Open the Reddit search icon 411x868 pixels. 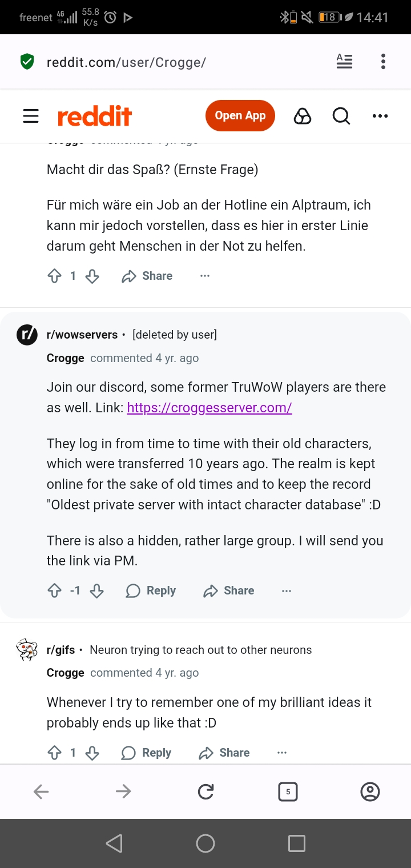pyautogui.click(x=341, y=116)
